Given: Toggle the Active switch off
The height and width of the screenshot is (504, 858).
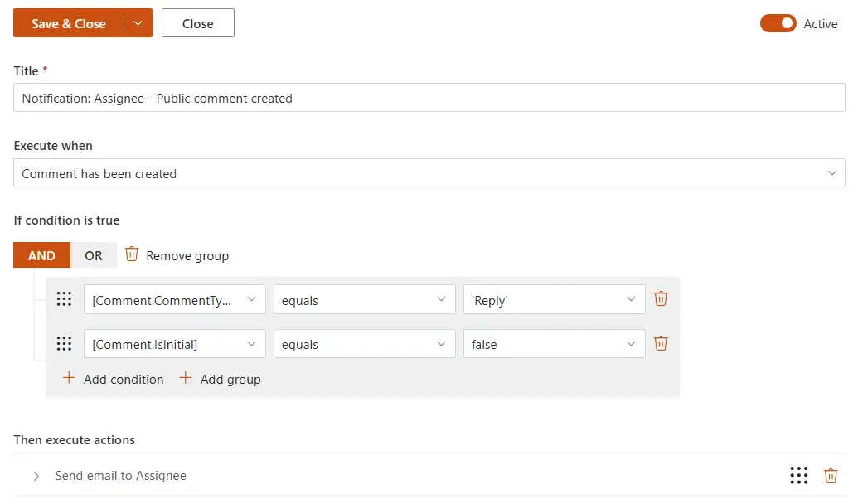Looking at the screenshot, I should pos(778,23).
